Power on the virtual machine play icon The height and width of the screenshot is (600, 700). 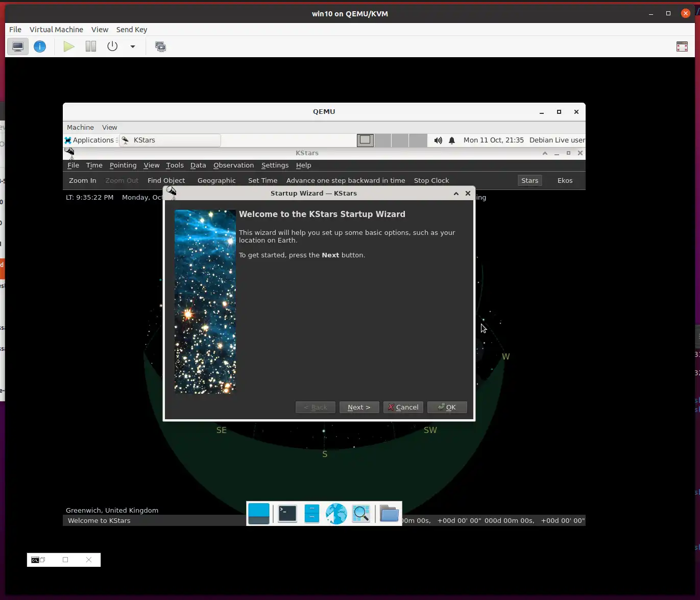pos(69,47)
